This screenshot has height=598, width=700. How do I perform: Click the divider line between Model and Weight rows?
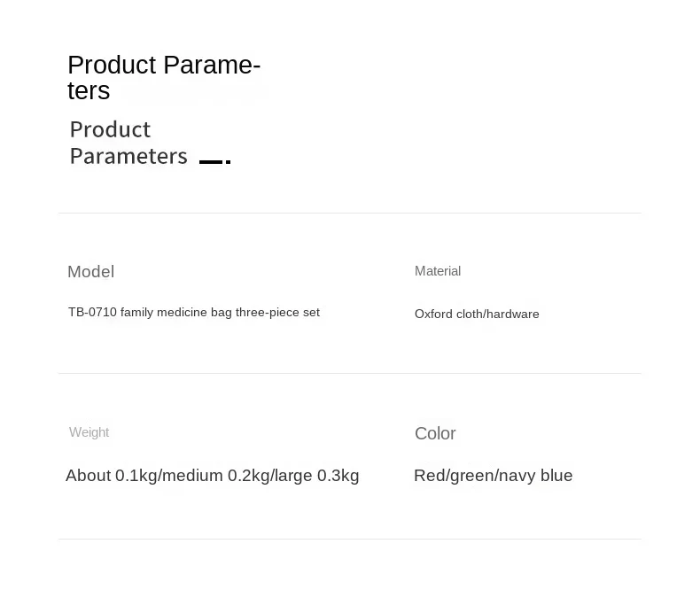[350, 373]
